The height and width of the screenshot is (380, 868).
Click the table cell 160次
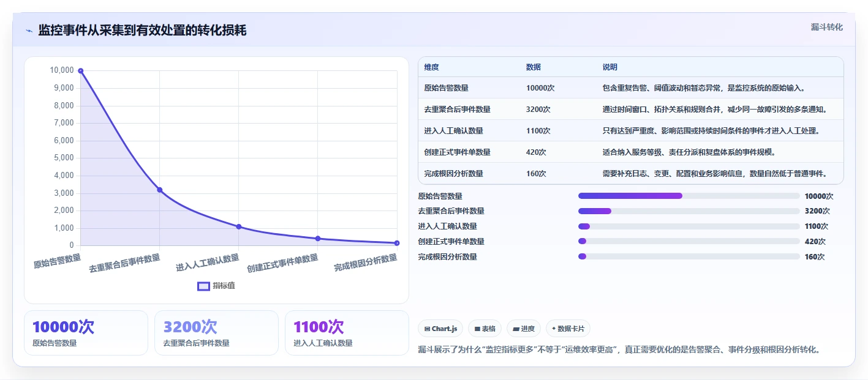click(x=536, y=174)
